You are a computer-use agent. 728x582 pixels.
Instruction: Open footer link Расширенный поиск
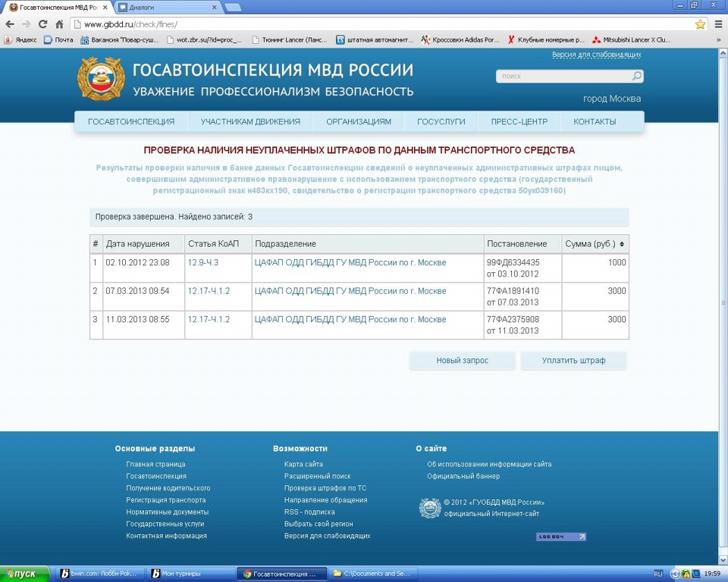(317, 476)
